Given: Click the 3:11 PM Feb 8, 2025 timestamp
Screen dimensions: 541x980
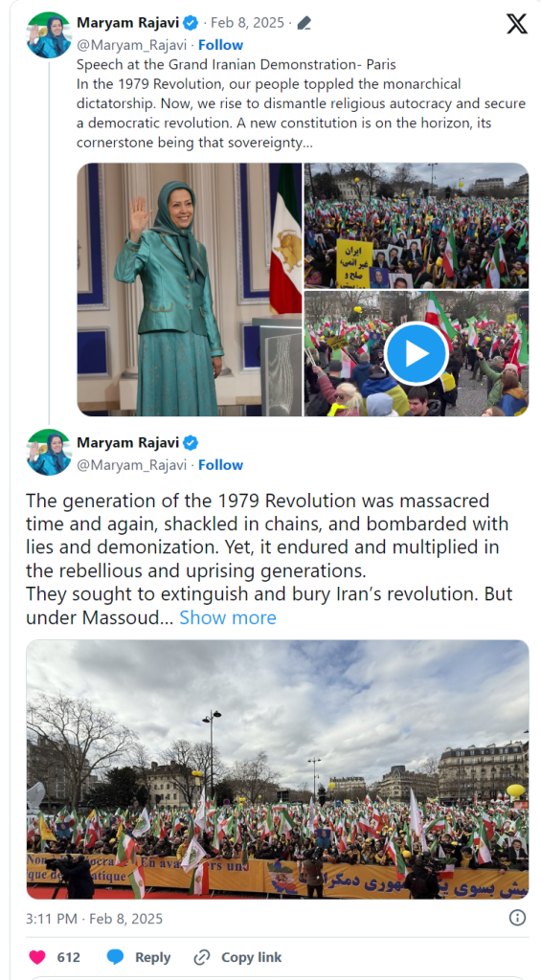Looking at the screenshot, I should [95, 918].
